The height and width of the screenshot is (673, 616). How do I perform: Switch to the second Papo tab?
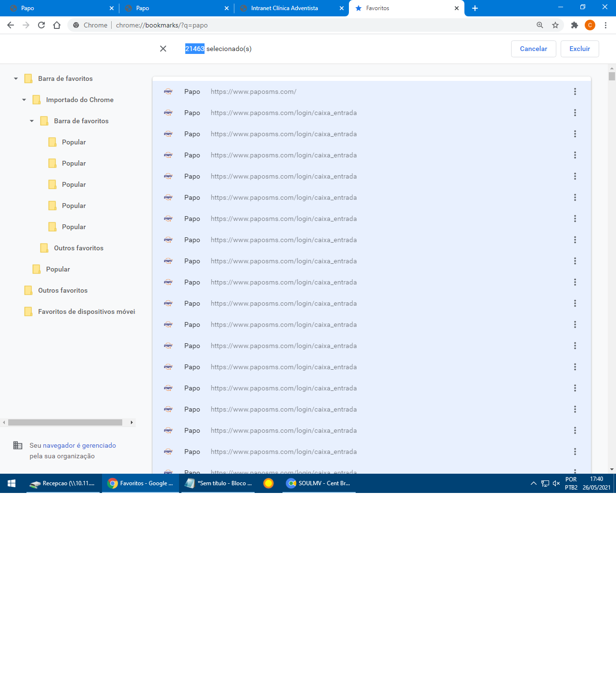click(x=176, y=8)
